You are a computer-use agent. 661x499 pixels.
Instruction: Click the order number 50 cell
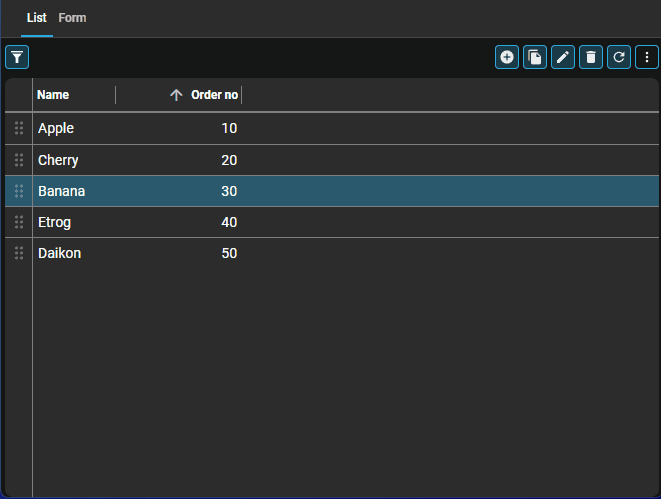229,253
